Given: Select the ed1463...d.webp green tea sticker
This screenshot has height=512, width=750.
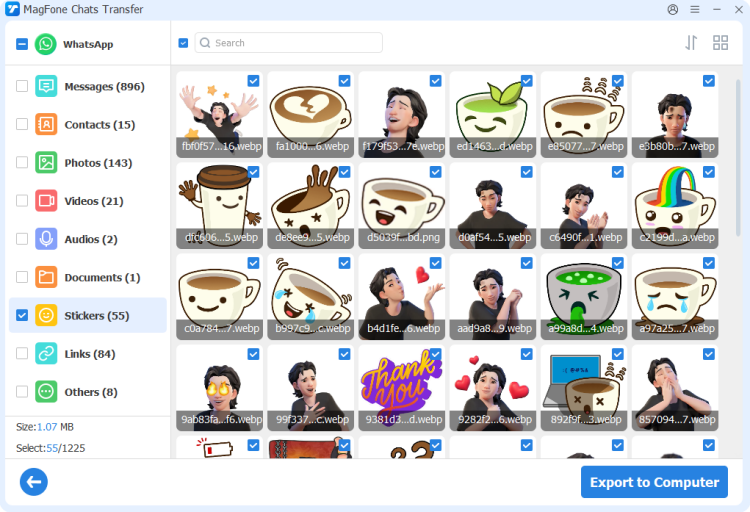Looking at the screenshot, I should click(493, 114).
